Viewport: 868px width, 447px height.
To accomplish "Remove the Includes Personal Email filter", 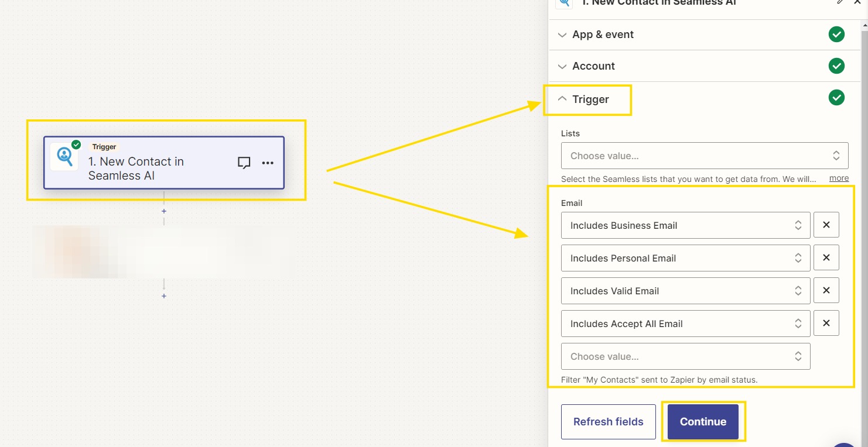I will [x=826, y=257].
